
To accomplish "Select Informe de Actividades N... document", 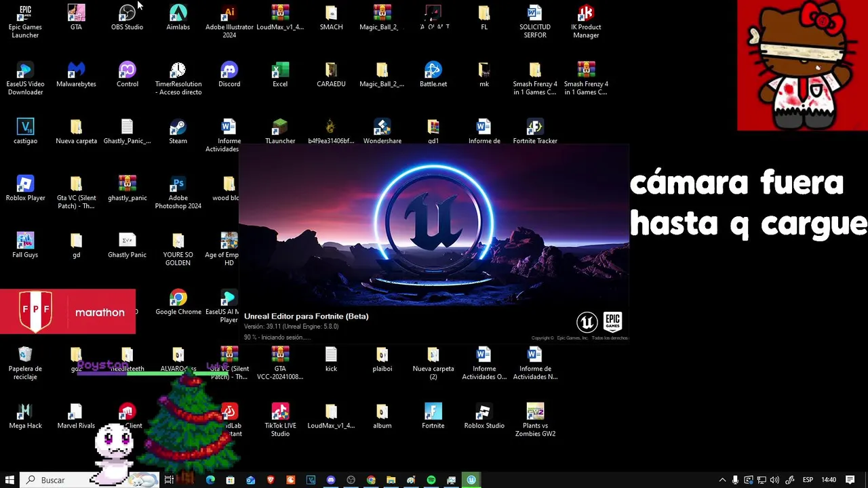I will click(x=535, y=363).
